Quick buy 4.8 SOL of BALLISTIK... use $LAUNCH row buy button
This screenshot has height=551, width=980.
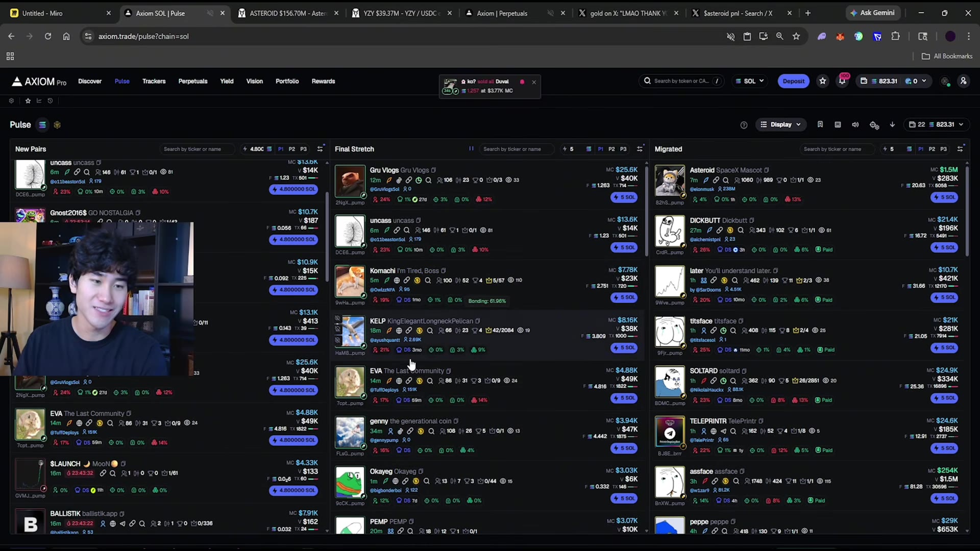pos(293,490)
